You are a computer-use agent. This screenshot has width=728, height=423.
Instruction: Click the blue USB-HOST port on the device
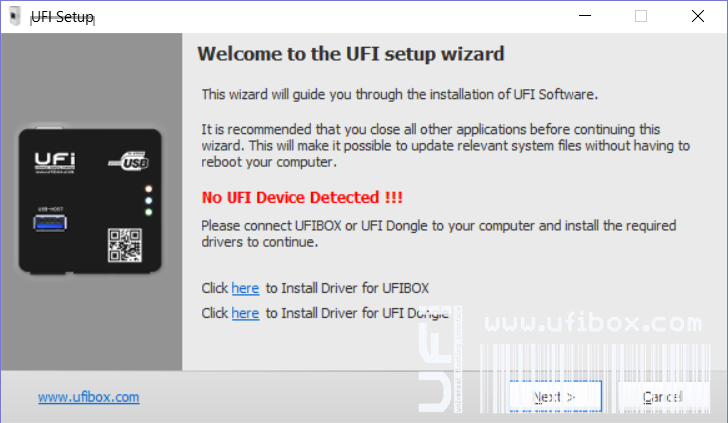click(x=50, y=223)
